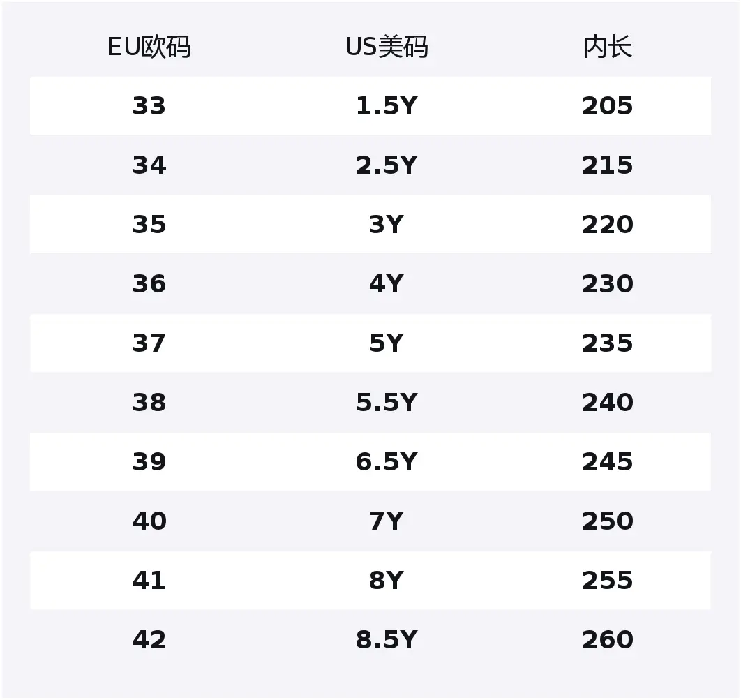Select the 1.5Y US size cell
This screenshot has height=700, width=741.
click(386, 106)
